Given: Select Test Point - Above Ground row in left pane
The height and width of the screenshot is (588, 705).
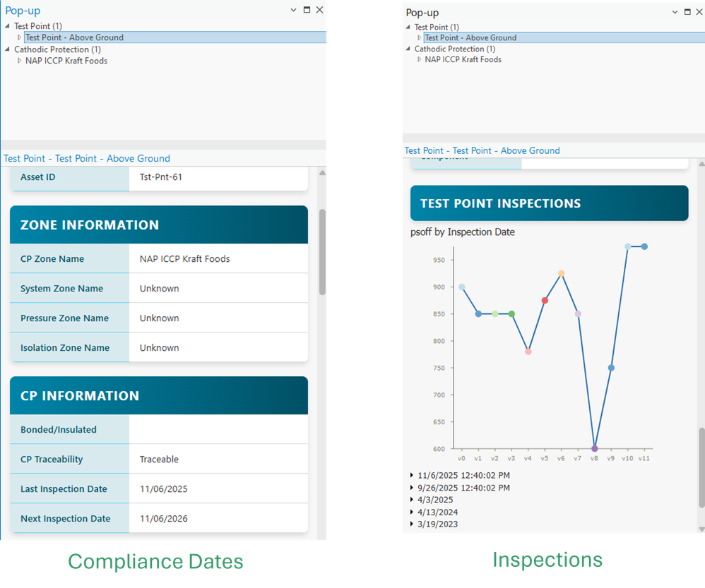Looking at the screenshot, I should [175, 37].
